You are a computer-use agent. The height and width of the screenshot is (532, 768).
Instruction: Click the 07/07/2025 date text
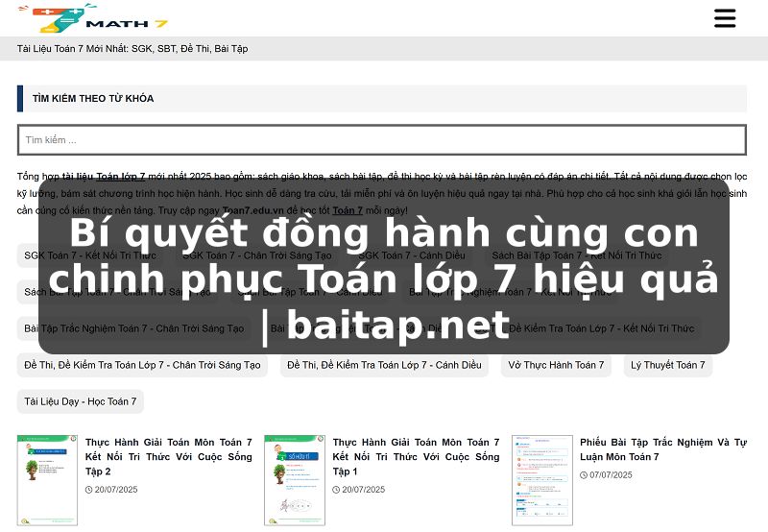click(611, 474)
